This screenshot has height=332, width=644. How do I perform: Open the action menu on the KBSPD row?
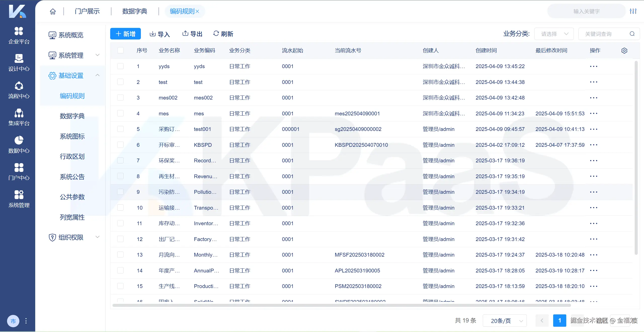(x=594, y=145)
